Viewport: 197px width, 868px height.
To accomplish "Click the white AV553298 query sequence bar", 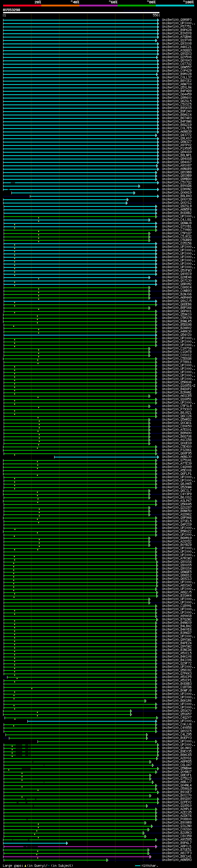I will (81, 12).
